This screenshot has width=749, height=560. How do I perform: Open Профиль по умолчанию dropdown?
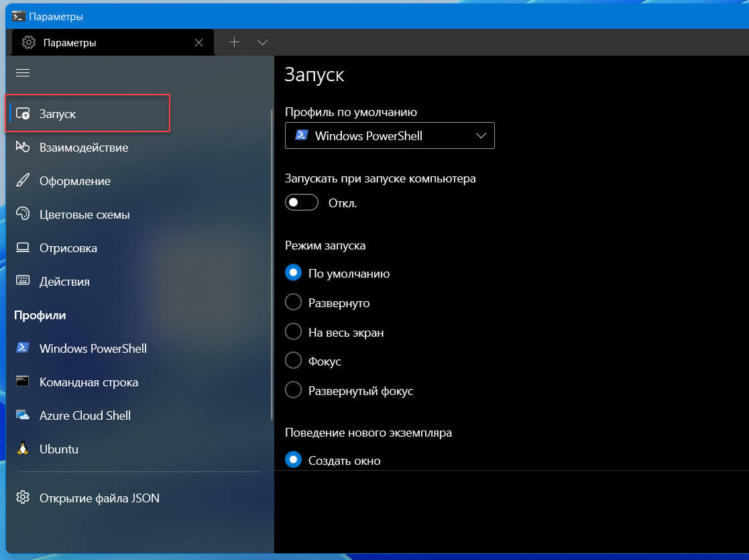click(x=390, y=135)
